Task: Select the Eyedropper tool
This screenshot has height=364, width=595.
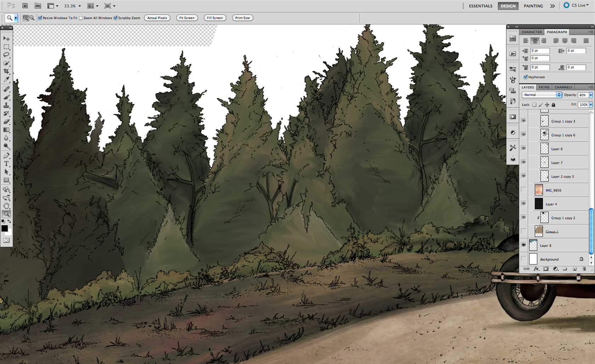Action: pos(6,79)
